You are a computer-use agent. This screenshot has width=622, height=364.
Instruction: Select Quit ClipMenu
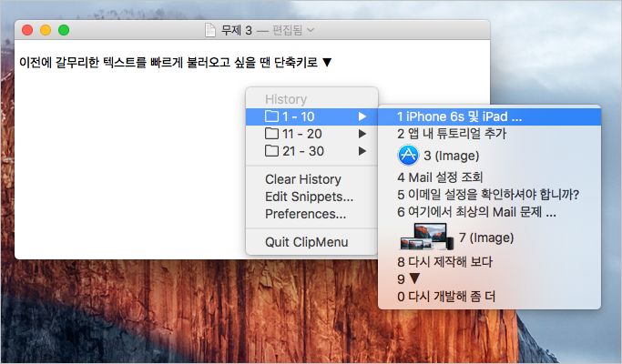coord(311,242)
